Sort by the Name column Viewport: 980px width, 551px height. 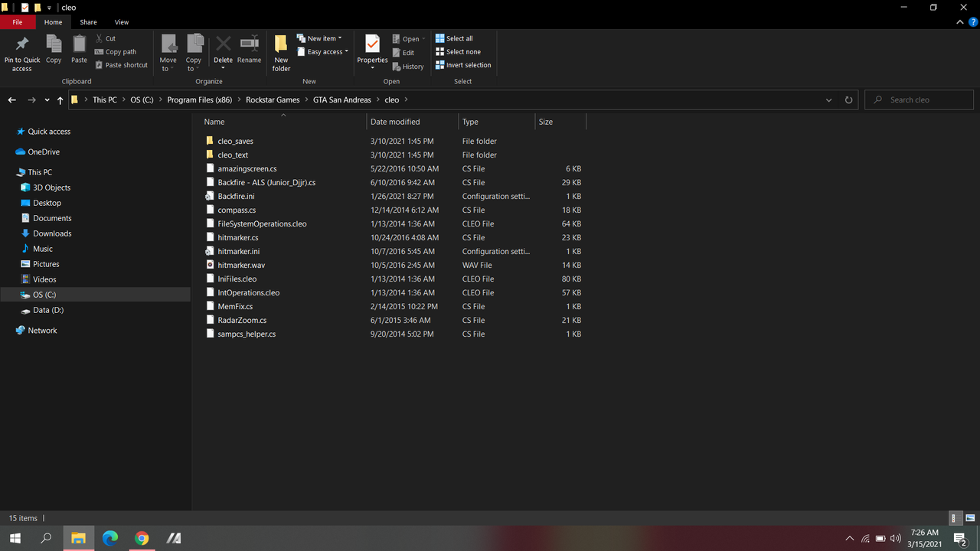pos(283,122)
